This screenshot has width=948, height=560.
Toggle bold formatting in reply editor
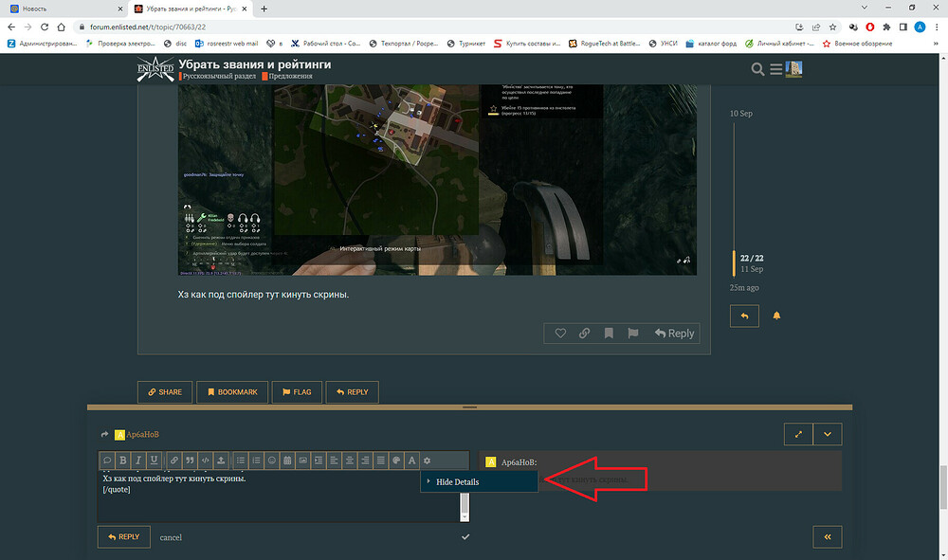point(122,461)
